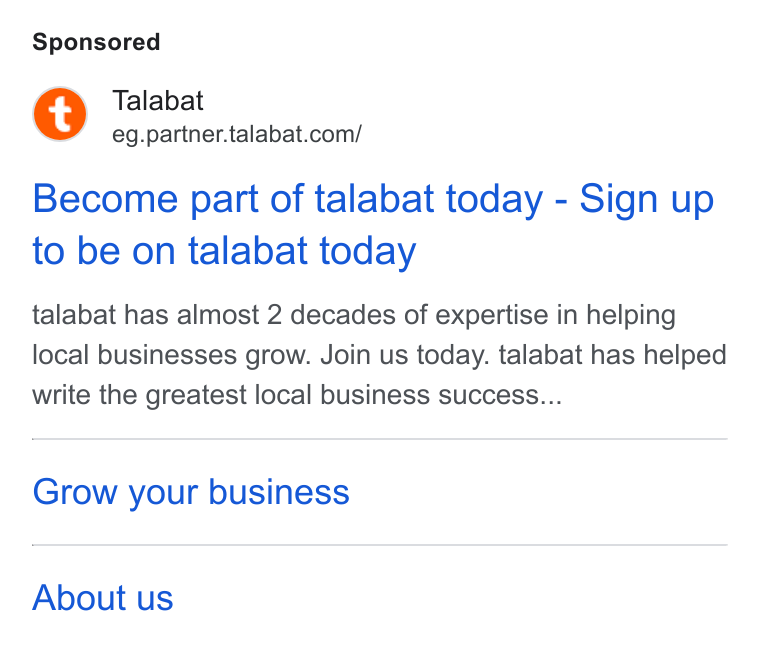760x650 pixels.
Task: Open 'Become part of talabat today' headline
Action: coord(288,199)
